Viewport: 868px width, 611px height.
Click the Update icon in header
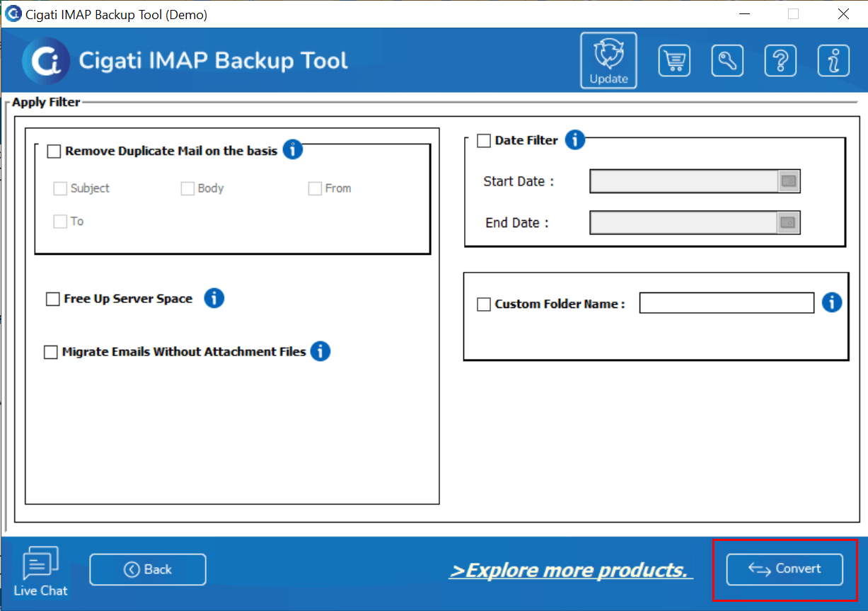pos(608,60)
